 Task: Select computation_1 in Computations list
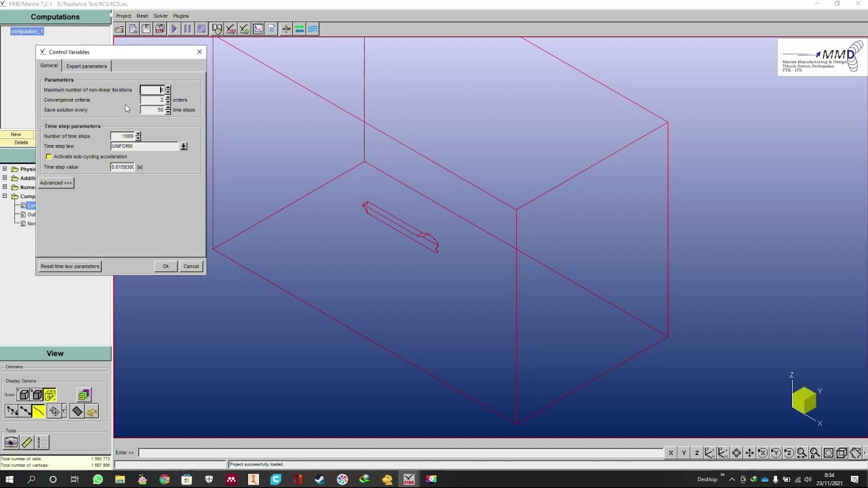coord(27,31)
